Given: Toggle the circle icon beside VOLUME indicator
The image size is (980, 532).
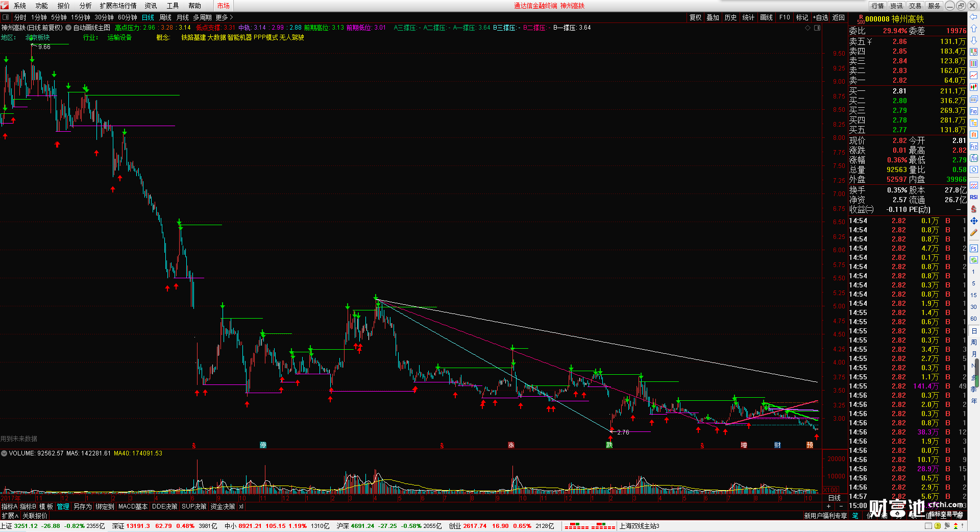Looking at the screenshot, I should 4,453.
